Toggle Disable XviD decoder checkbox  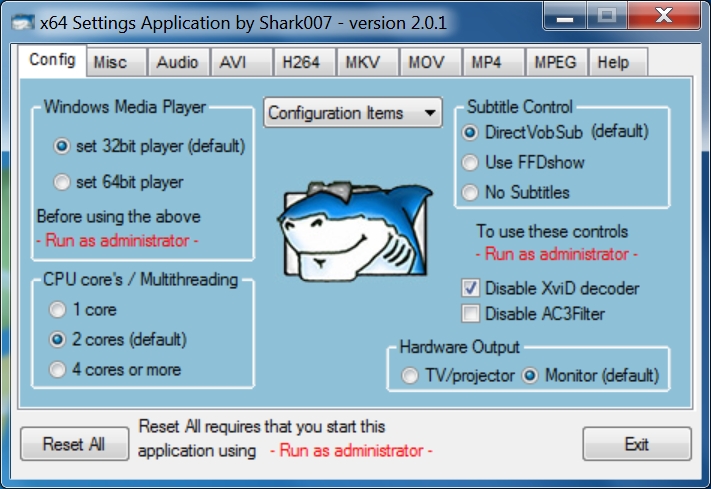point(470,288)
